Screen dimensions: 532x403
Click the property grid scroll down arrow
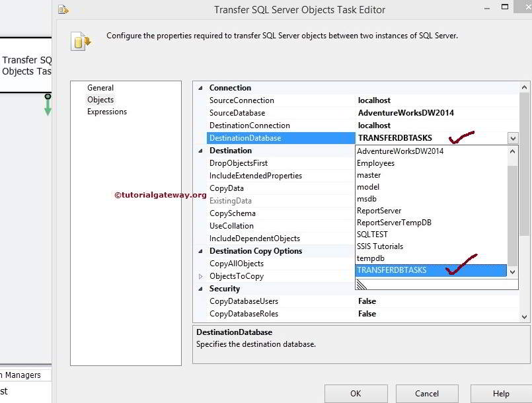click(x=524, y=317)
